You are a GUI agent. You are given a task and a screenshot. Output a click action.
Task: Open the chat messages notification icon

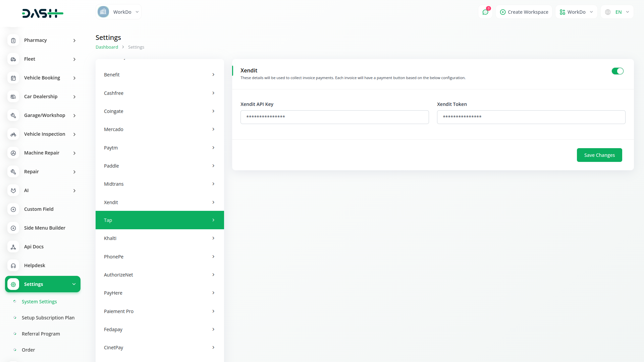click(485, 12)
